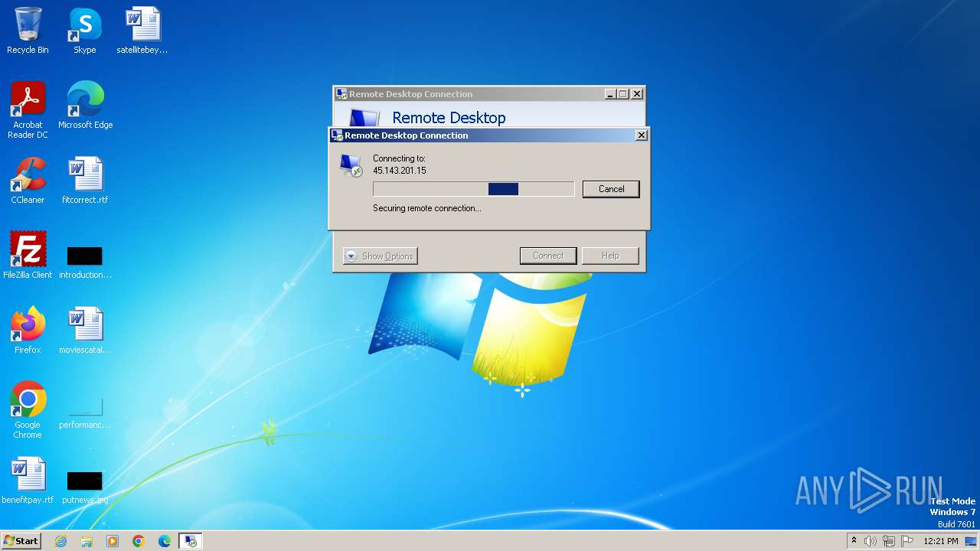Cancel the remote connection attempt
Viewport: 980px width, 551px height.
[x=611, y=189]
